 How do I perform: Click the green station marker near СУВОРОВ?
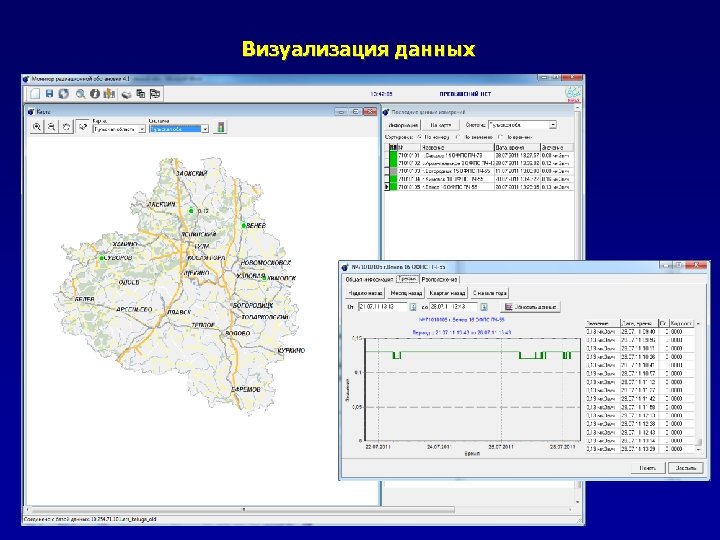click(101, 258)
